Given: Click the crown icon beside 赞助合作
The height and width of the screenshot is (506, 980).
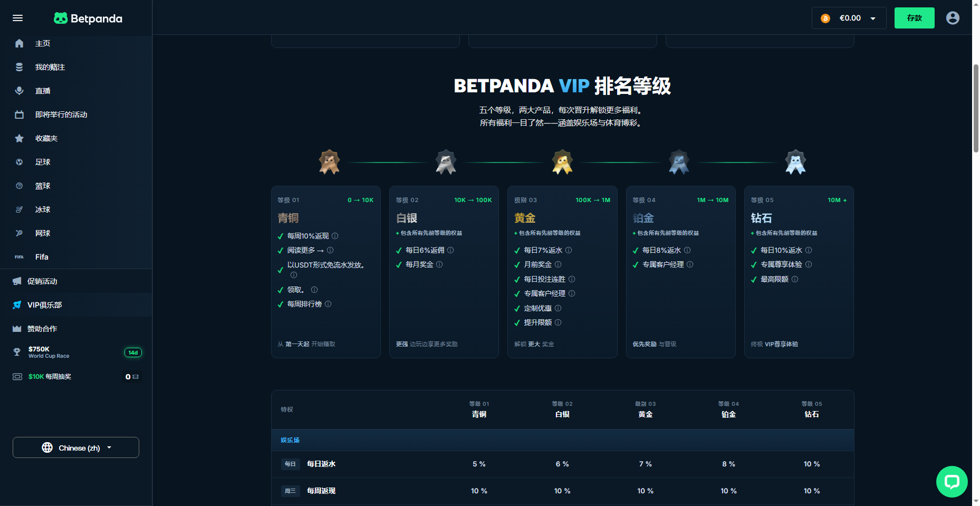Looking at the screenshot, I should click(x=17, y=329).
